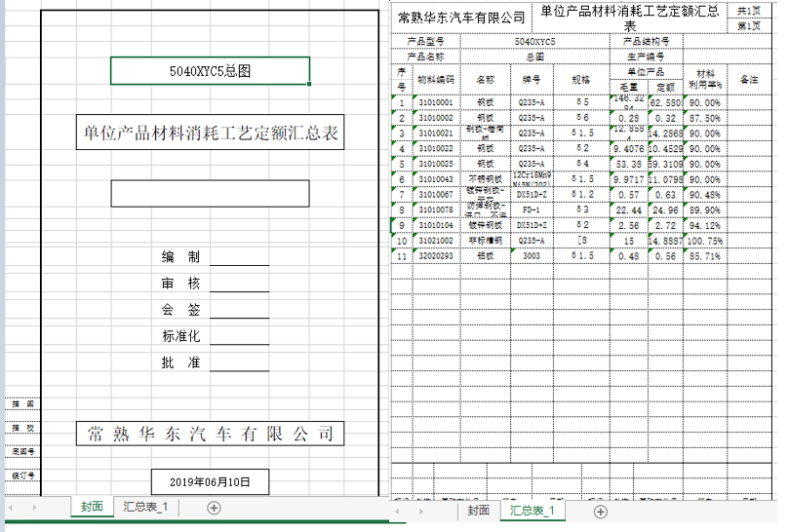Select the 5040XYC5总图 cell on cover
Image resolution: width=788 pixels, height=532 pixels.
[x=210, y=71]
